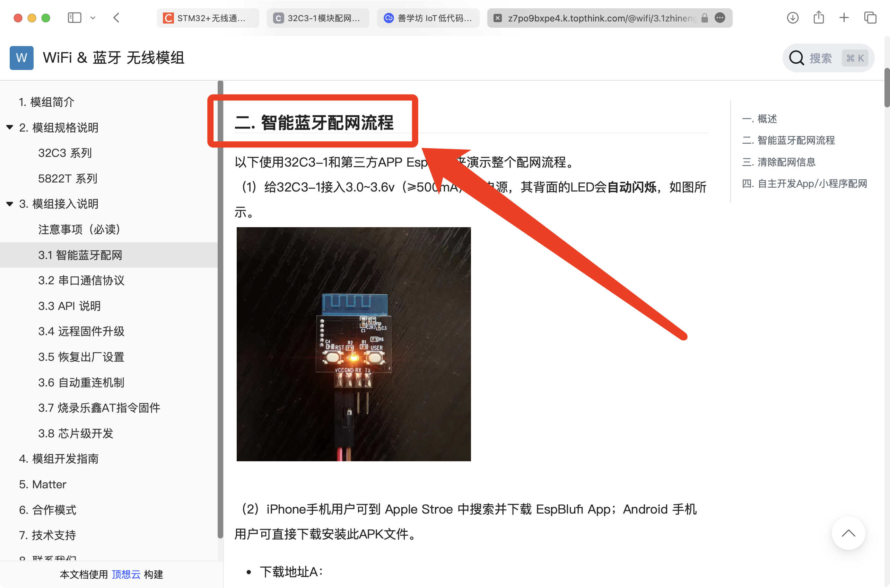Image resolution: width=890 pixels, height=588 pixels.
Task: Go back with the back arrow
Action: (x=116, y=18)
